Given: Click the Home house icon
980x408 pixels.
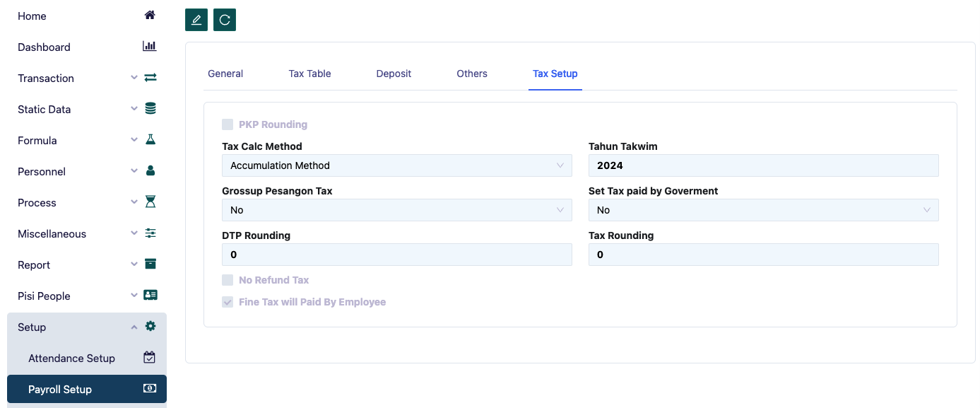Looking at the screenshot, I should [150, 16].
